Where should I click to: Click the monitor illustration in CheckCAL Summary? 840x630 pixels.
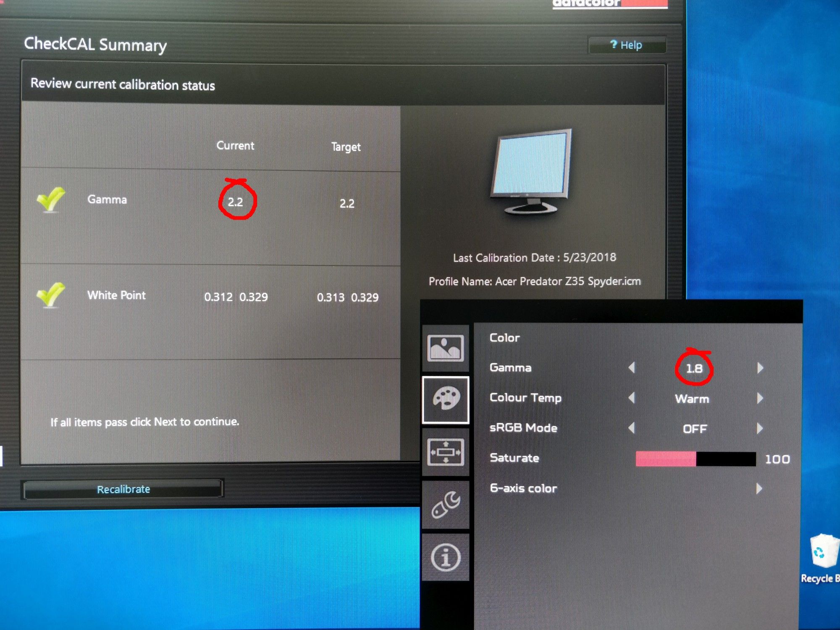(532, 172)
